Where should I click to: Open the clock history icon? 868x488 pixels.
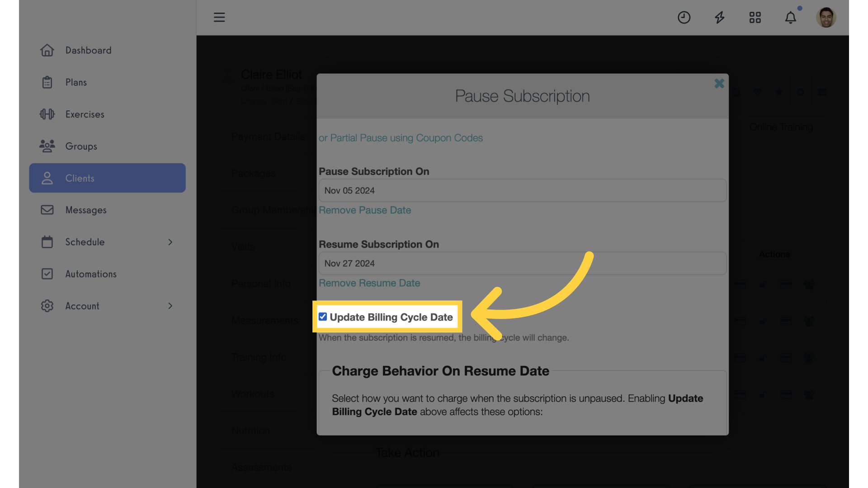pyautogui.click(x=684, y=17)
